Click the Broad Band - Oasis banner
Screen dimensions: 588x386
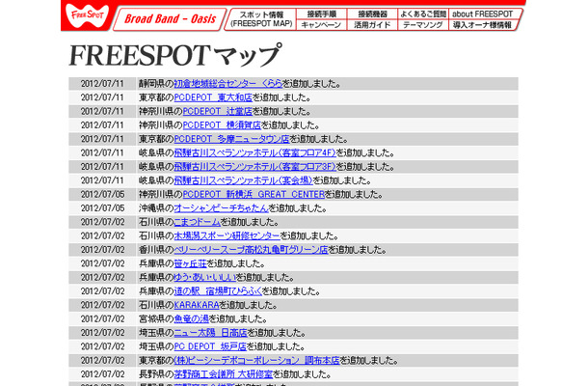point(170,18)
